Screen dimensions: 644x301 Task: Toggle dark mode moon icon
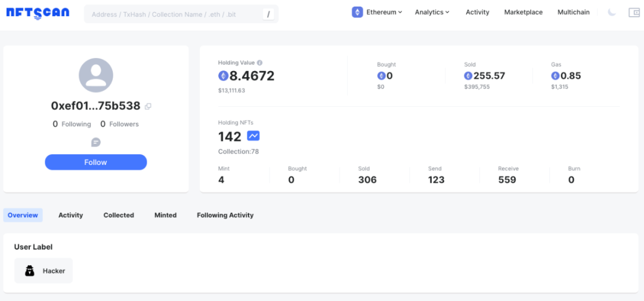(x=612, y=13)
